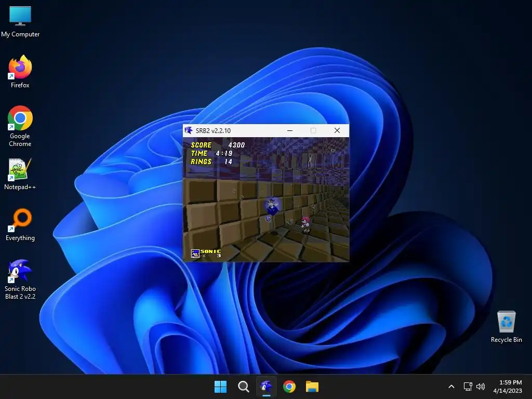Viewport: 532px width, 399px height.
Task: Select the Everything search desktop shortcut
Action: pyautogui.click(x=20, y=224)
